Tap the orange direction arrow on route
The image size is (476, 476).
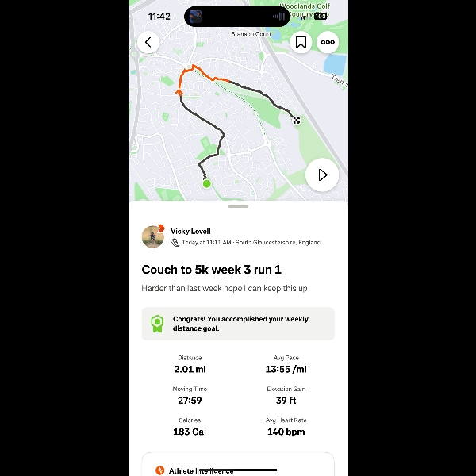tap(179, 92)
